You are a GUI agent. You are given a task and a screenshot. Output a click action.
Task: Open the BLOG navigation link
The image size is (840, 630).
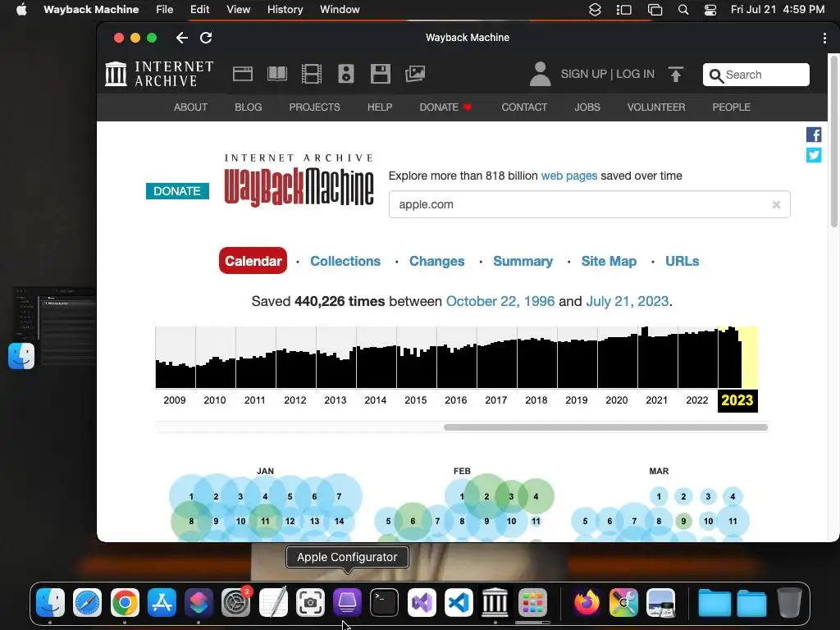[x=248, y=107]
